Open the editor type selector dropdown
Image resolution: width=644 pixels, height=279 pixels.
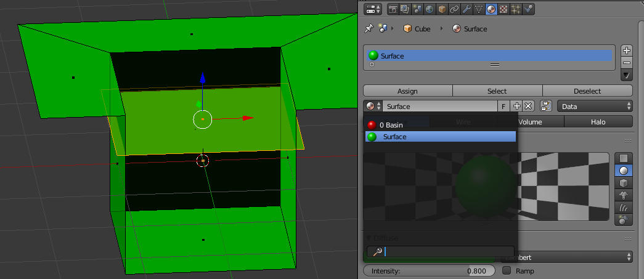373,9
